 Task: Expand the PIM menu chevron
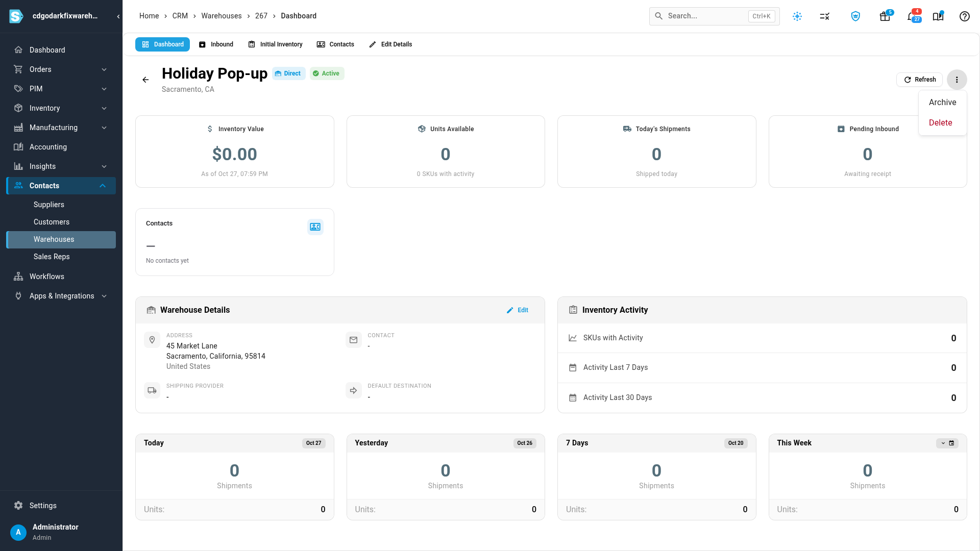pyautogui.click(x=104, y=89)
